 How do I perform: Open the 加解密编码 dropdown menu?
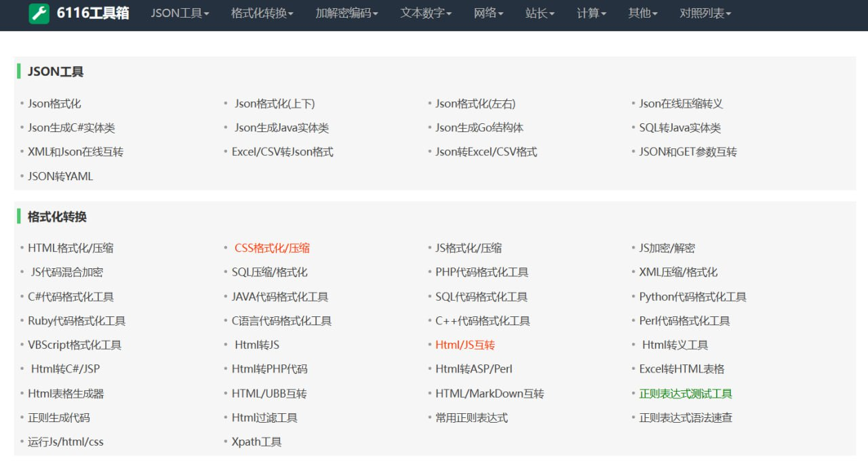coord(347,14)
